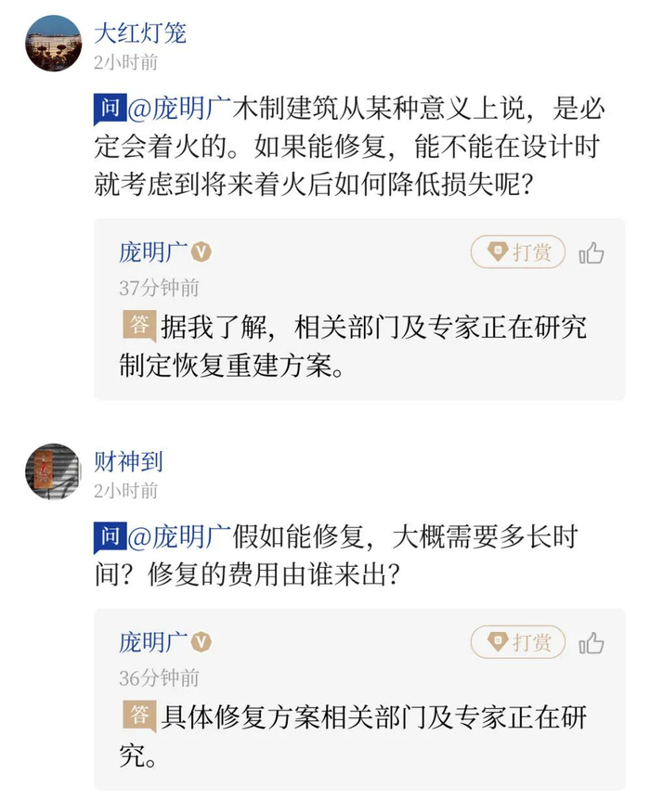This screenshot has height=812, width=650.
Task: Click the 37分钟前 timestamp
Action: [159, 288]
